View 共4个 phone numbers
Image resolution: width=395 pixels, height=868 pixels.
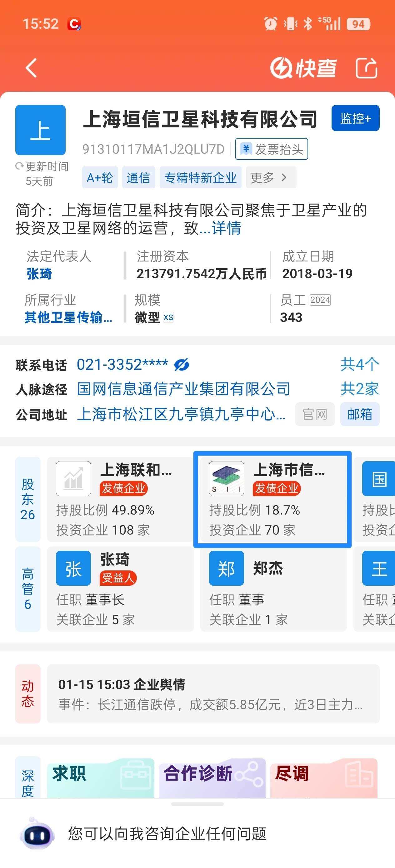(360, 365)
